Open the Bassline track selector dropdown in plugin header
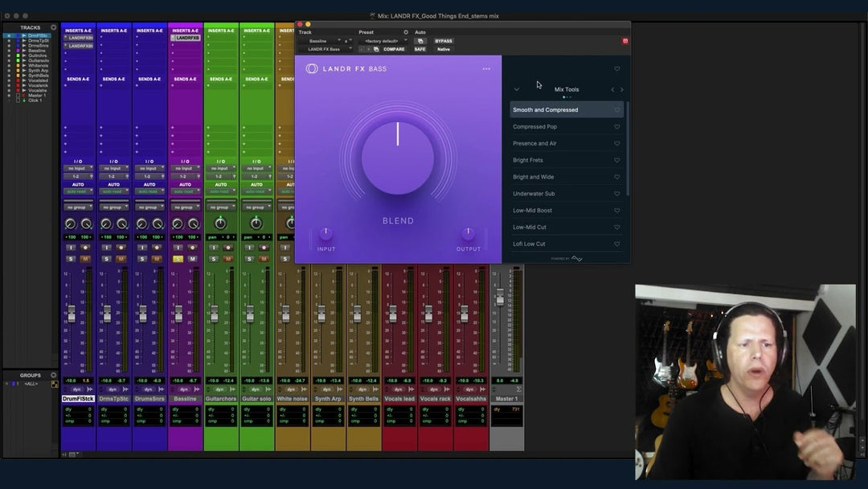Screen dimensions: 868x489 coord(321,41)
